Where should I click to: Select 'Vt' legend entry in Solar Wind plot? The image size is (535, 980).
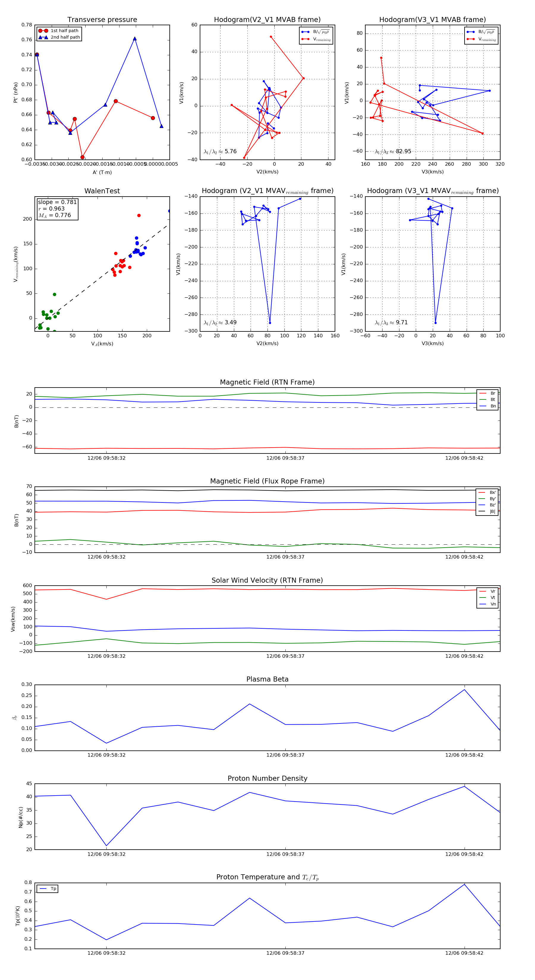tap(487, 598)
